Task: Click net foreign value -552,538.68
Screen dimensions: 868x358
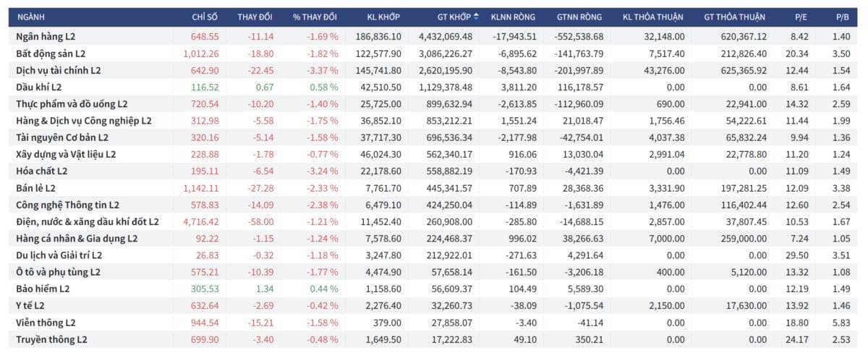Action: click(579, 35)
